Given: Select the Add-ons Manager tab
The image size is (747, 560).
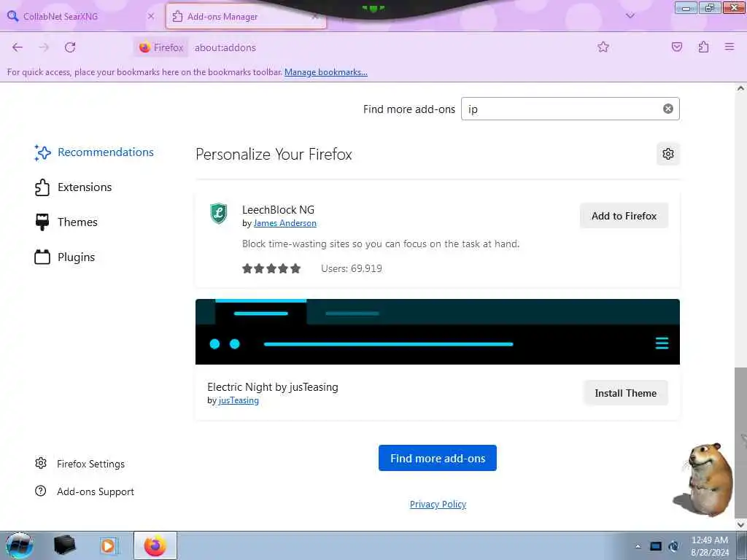Looking at the screenshot, I should 246,16.
